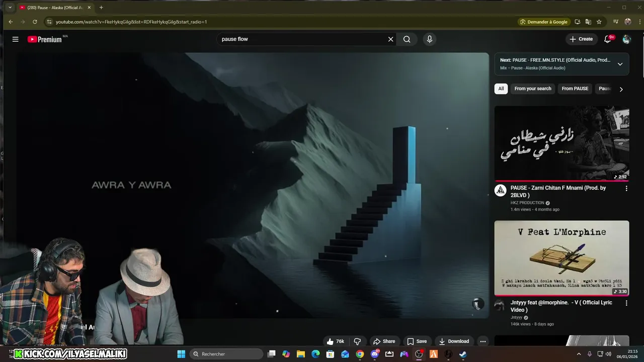This screenshot has width=644, height=362.
Task: Clear the search box with the X icon
Action: tap(390, 39)
